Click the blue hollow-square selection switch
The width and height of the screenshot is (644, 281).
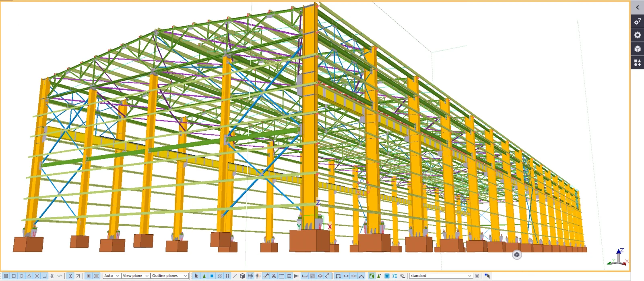coord(395,276)
